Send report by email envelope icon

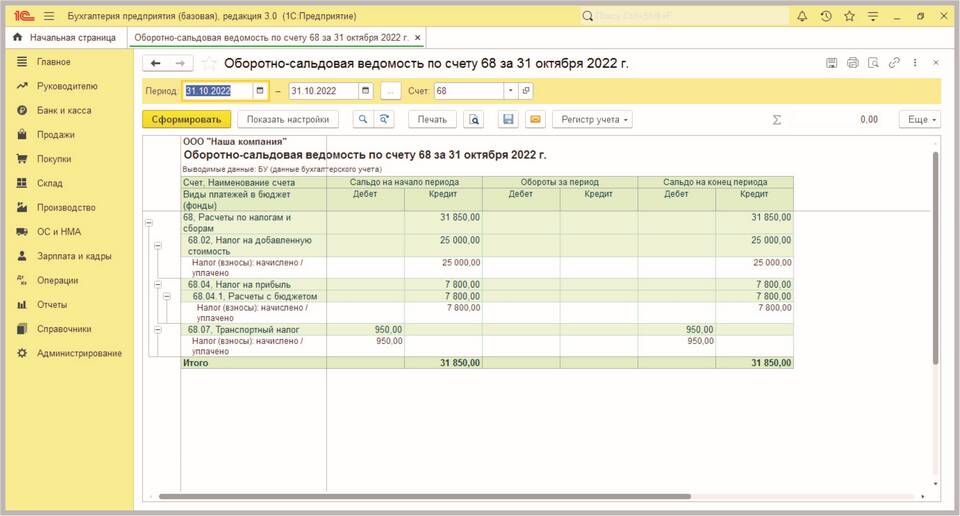click(535, 119)
